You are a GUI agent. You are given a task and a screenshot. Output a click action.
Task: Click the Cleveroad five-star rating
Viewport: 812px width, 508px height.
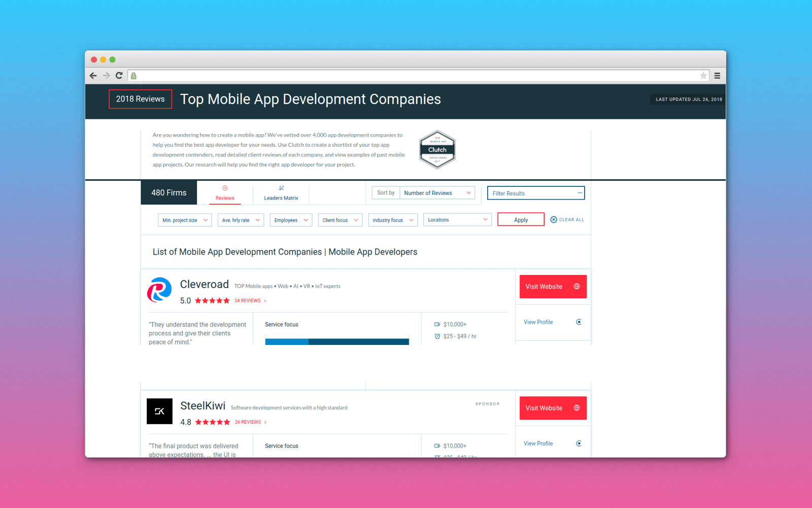[212, 301]
